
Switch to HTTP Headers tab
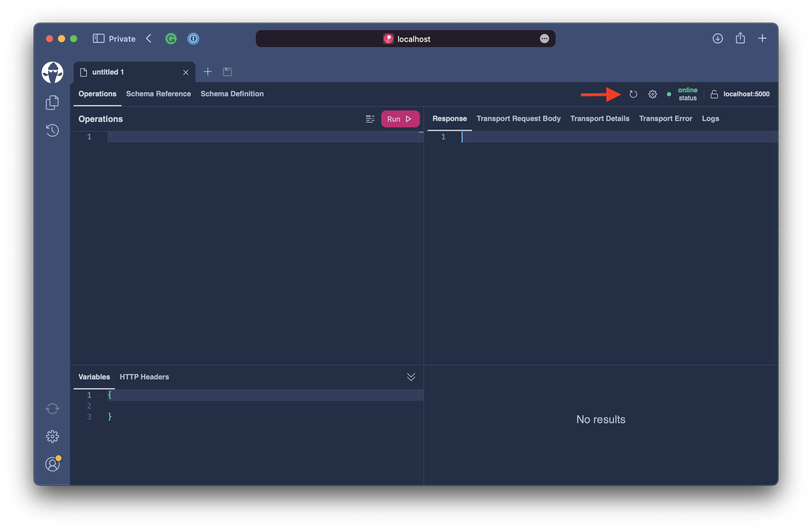(x=144, y=377)
